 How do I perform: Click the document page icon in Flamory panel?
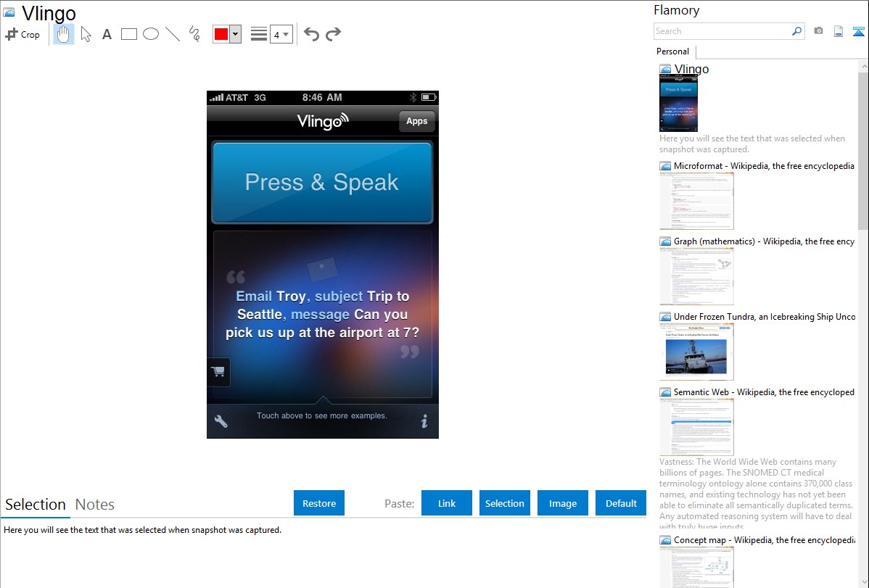(839, 31)
